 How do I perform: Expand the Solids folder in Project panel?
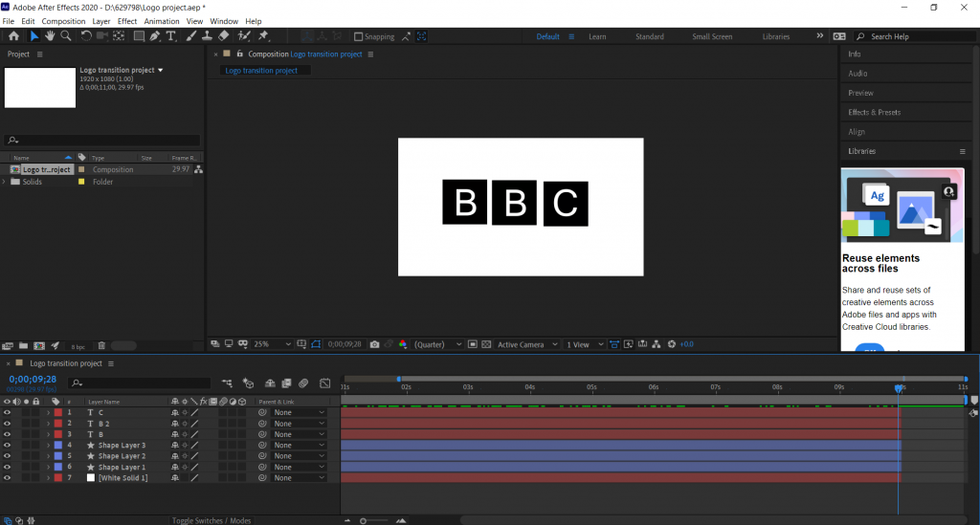[x=6, y=182]
